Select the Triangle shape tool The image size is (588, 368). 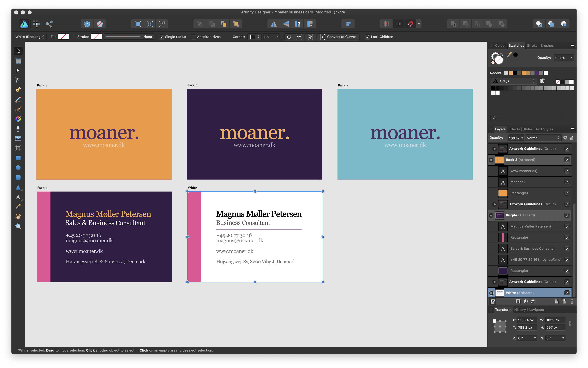tap(18, 187)
